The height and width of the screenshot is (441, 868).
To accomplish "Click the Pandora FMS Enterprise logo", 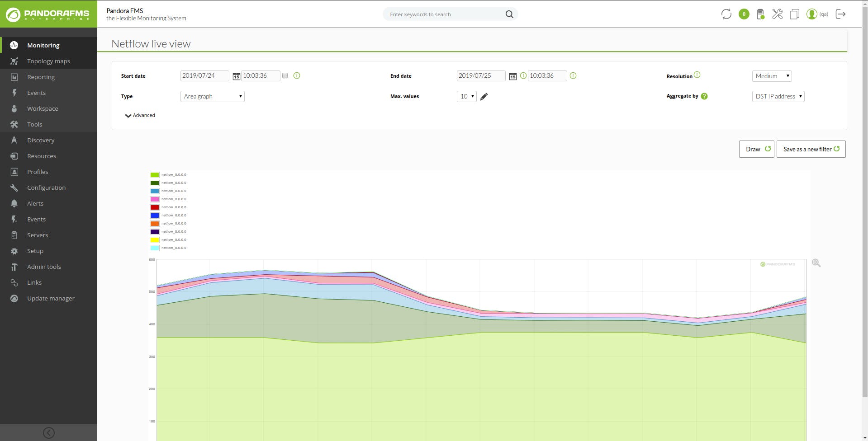I will (48, 14).
